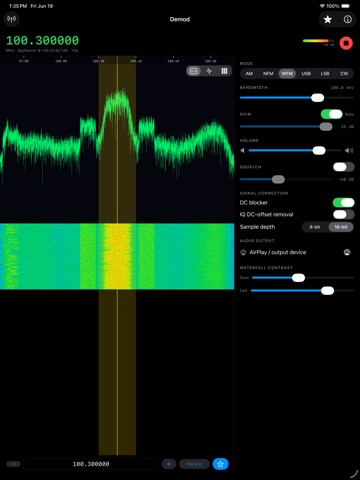
Task: Select the waterfall-only view icon
Action: click(224, 71)
